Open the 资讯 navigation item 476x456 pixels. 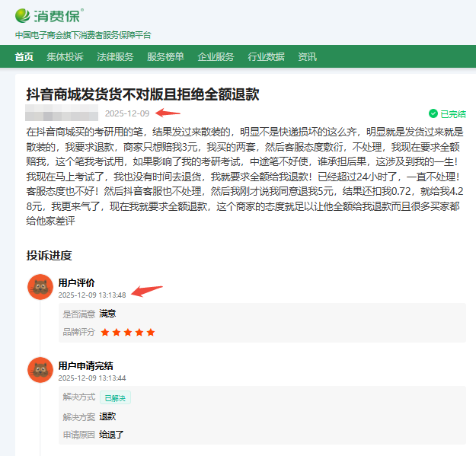click(307, 56)
